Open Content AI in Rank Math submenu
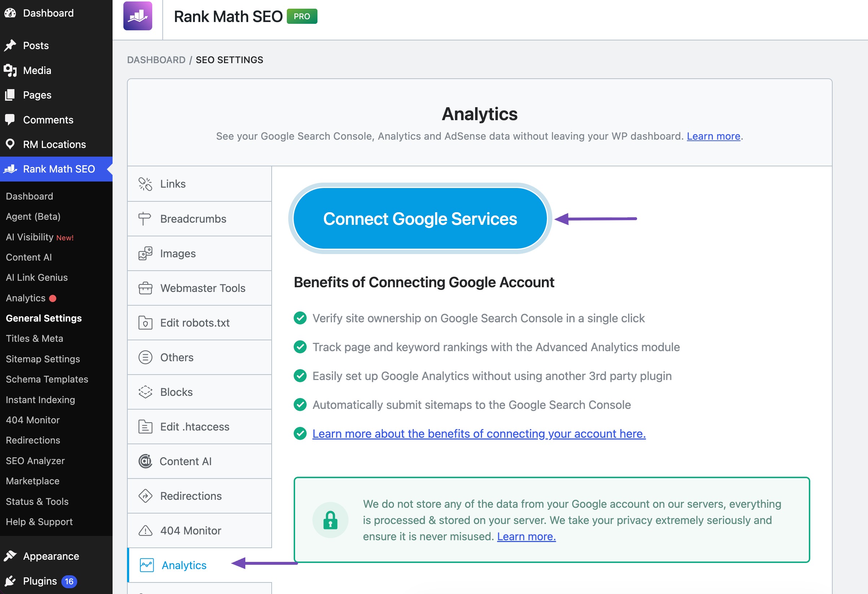The image size is (868, 594). point(29,257)
